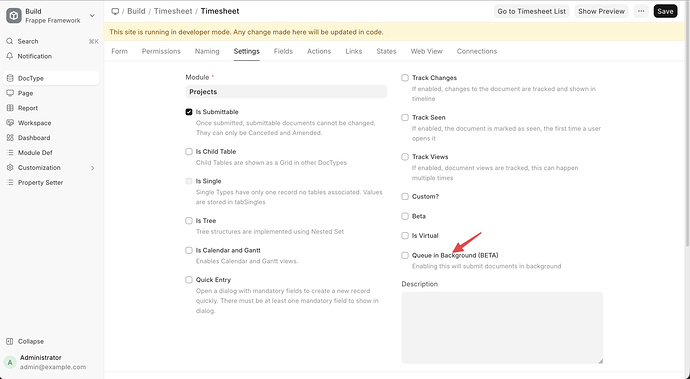Screen dimensions: 690x379
Task: Click the Customization gear icon
Action: point(10,168)
